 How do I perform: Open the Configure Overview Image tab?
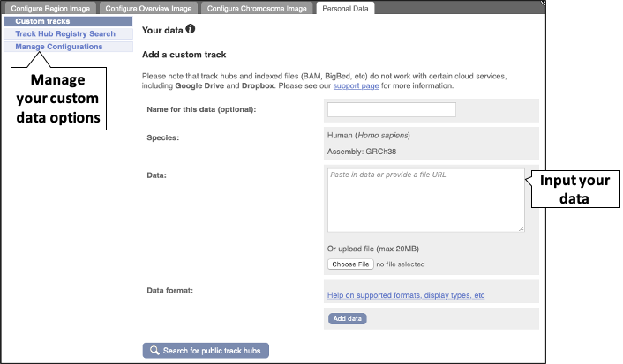pos(148,8)
